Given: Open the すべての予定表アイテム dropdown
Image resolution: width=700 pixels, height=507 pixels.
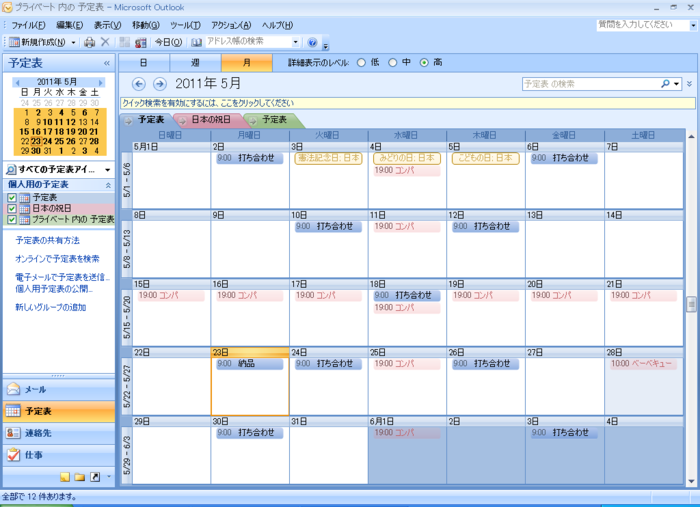Looking at the screenshot, I should [x=108, y=170].
